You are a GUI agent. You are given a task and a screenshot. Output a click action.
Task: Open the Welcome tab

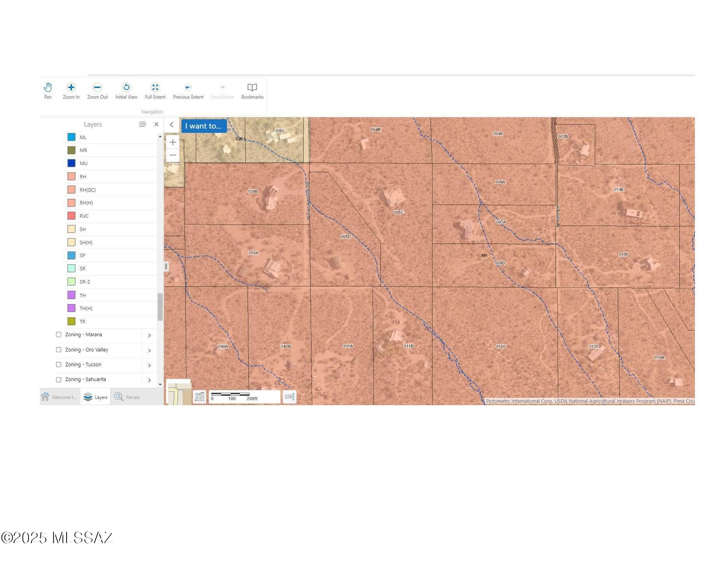click(x=60, y=397)
